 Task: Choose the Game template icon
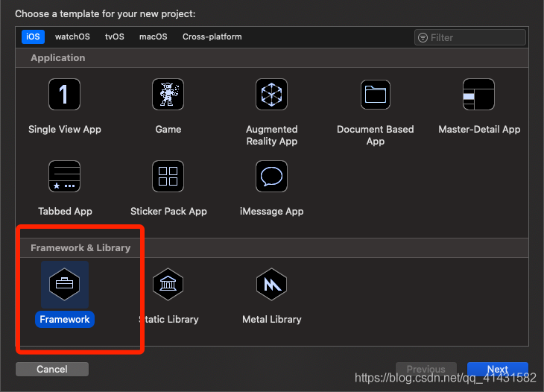tap(168, 94)
